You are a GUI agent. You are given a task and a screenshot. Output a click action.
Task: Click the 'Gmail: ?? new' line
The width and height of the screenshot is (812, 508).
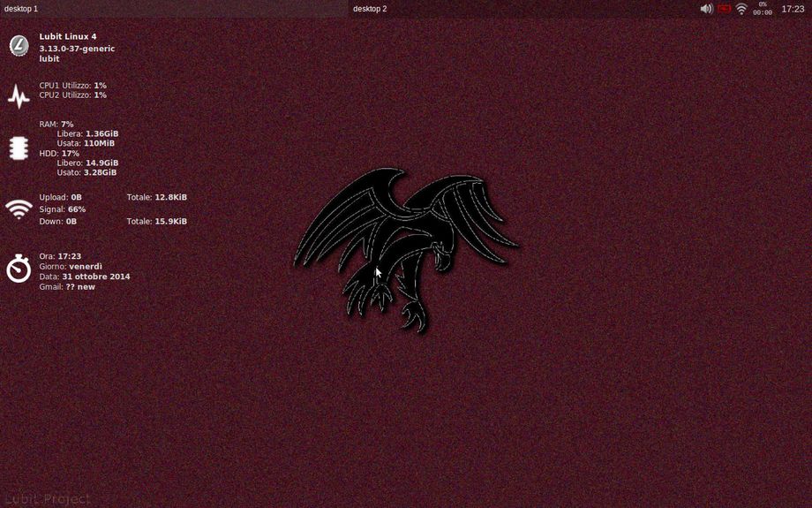coord(67,286)
